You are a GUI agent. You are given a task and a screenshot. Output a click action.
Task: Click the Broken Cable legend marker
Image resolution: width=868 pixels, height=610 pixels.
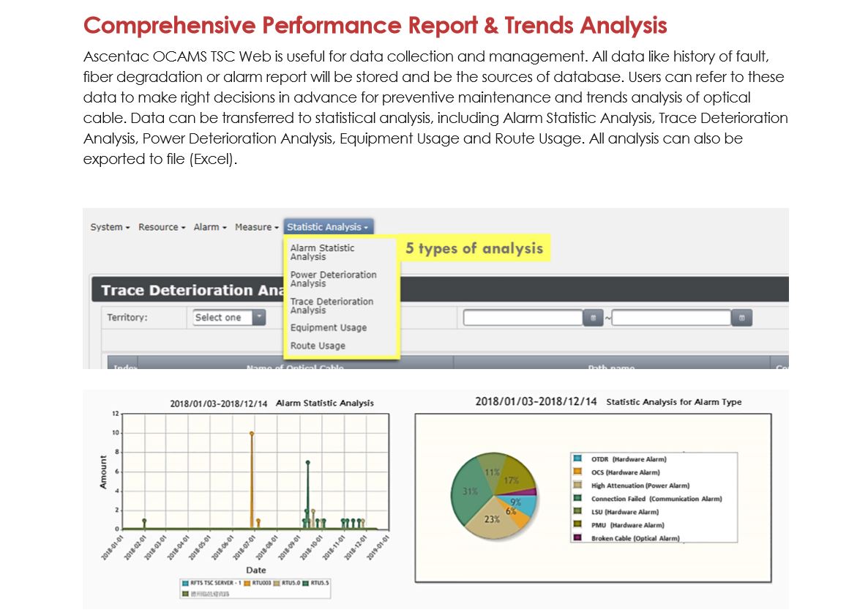point(577,538)
